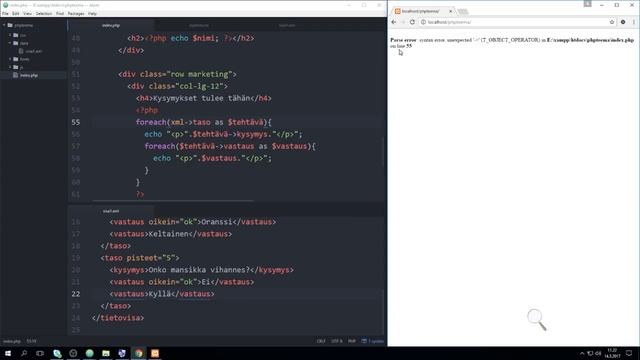
Task: Bookmark the page with the star icon
Action: (x=612, y=22)
